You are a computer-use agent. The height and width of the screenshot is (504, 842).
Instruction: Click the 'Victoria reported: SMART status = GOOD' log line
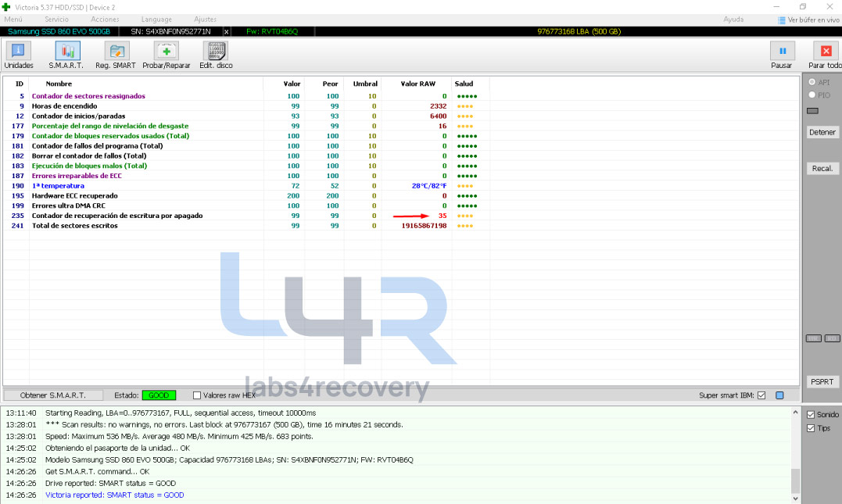(114, 495)
